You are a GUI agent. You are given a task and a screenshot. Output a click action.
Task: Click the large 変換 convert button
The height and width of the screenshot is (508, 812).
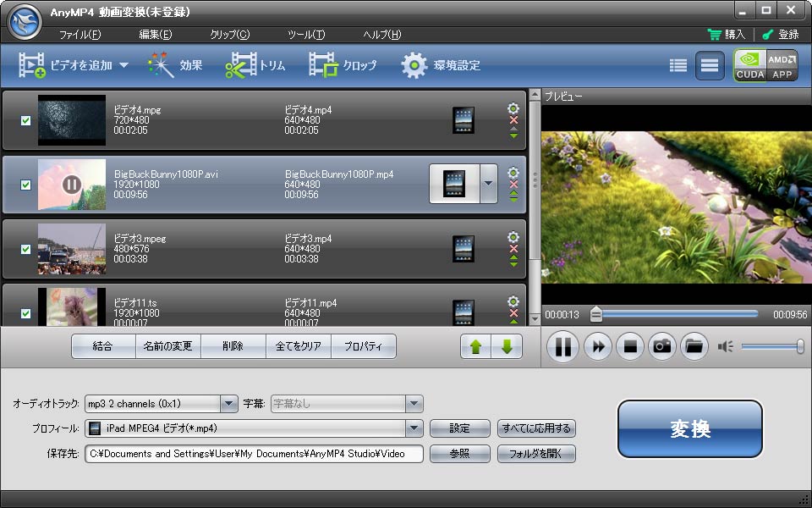689,429
